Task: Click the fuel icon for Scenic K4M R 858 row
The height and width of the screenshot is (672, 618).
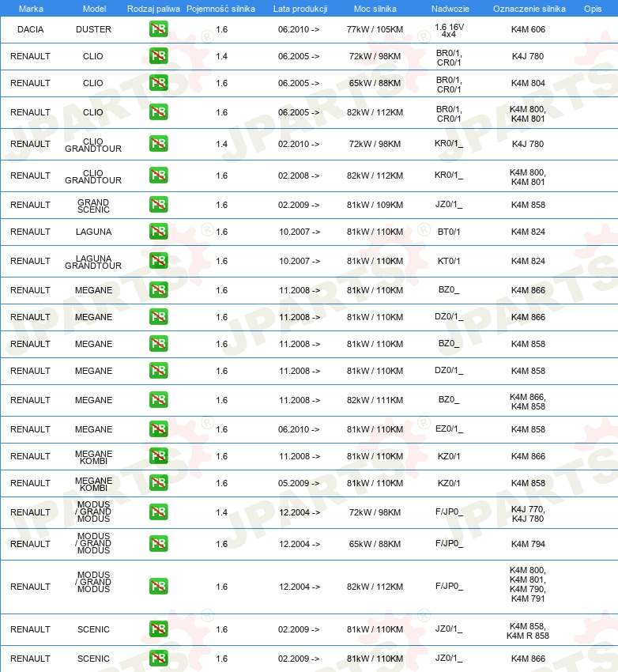Action: pos(159,629)
